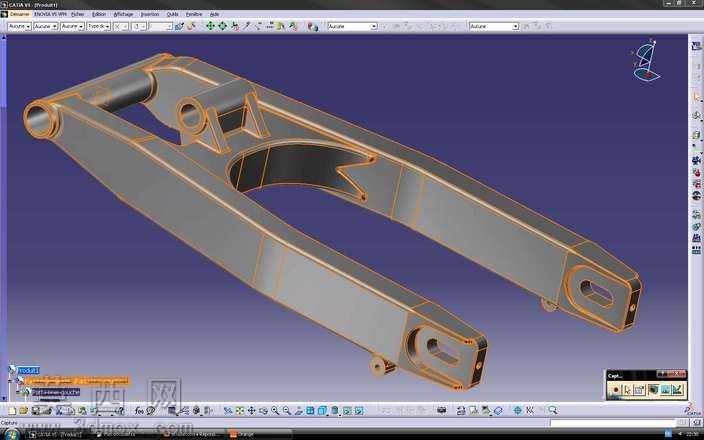
Task: Click the blue target crosshair icon in bottom toolbar
Action: [x=518, y=410]
